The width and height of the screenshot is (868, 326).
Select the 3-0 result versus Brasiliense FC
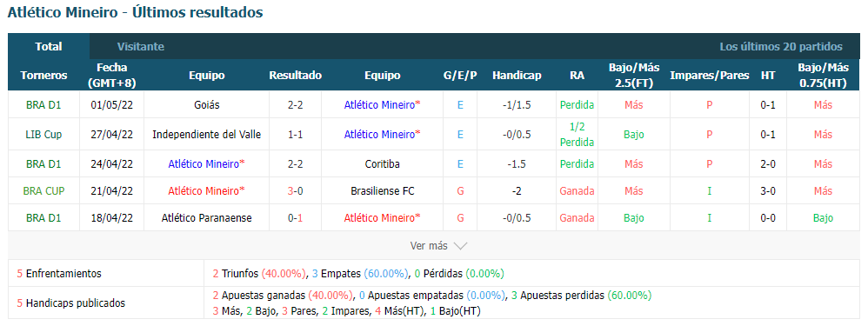click(x=295, y=191)
